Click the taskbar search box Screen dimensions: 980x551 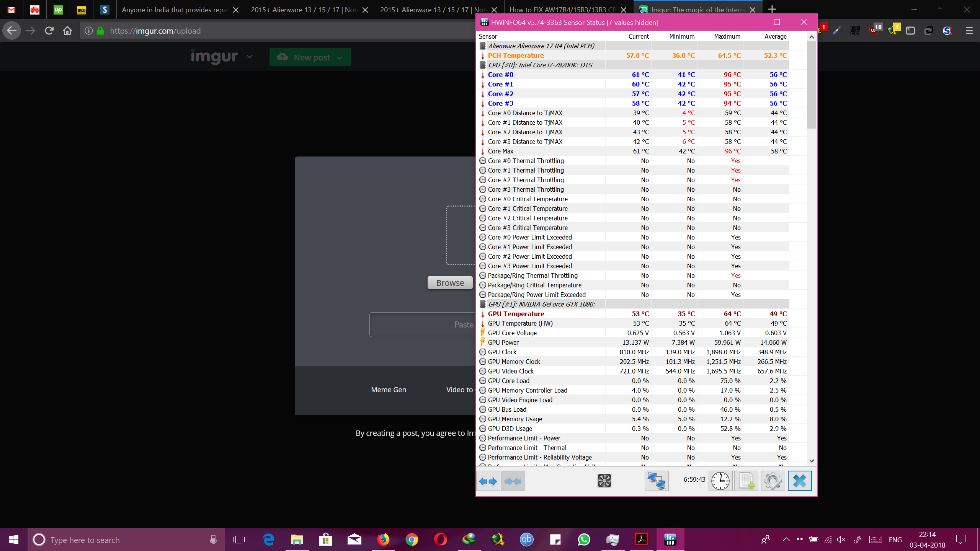pyautogui.click(x=126, y=540)
